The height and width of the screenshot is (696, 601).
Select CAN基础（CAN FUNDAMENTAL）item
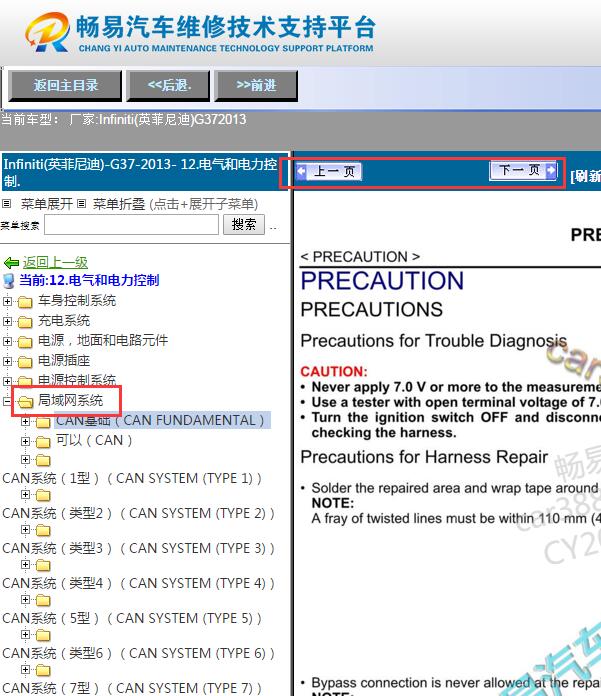[x=160, y=420]
